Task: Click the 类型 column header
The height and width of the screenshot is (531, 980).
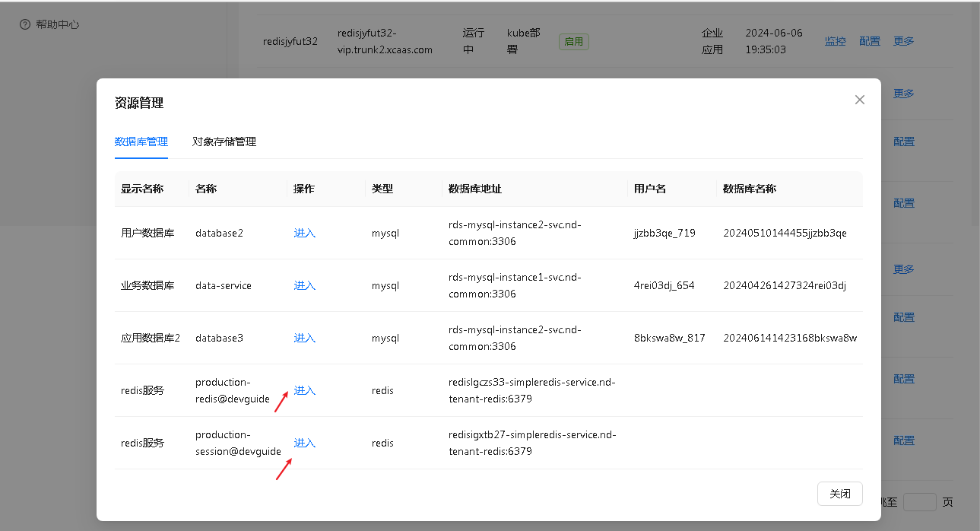Action: (x=382, y=189)
